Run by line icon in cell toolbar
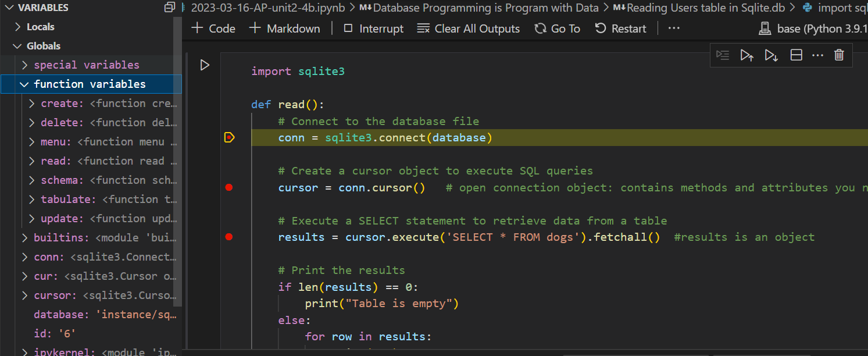The width and height of the screenshot is (868, 356). pyautogui.click(x=723, y=55)
